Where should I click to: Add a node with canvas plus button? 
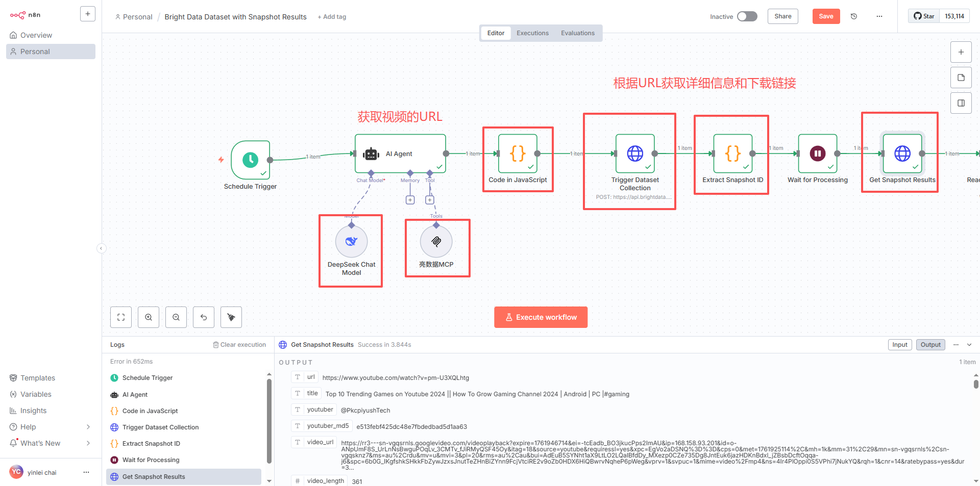[961, 52]
